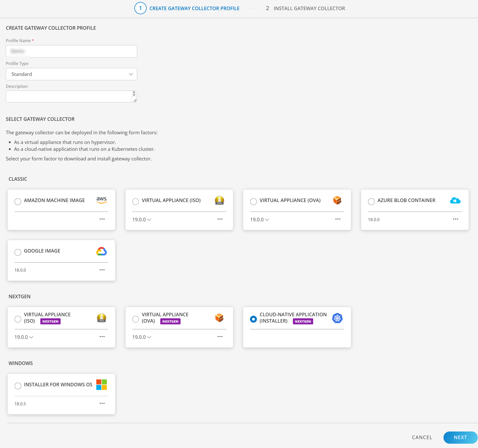Click the AWS logo on Amazon Machine Image card
The image size is (478, 448).
click(101, 200)
